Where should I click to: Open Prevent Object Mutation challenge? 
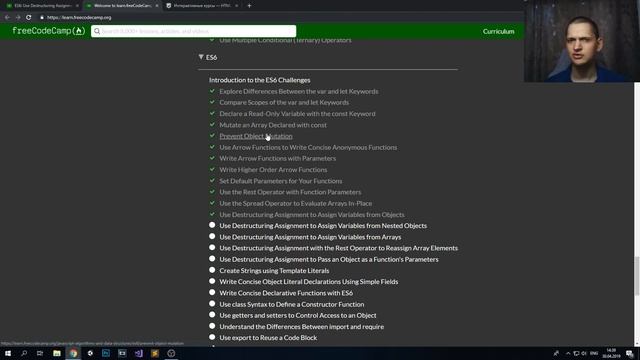click(x=256, y=136)
